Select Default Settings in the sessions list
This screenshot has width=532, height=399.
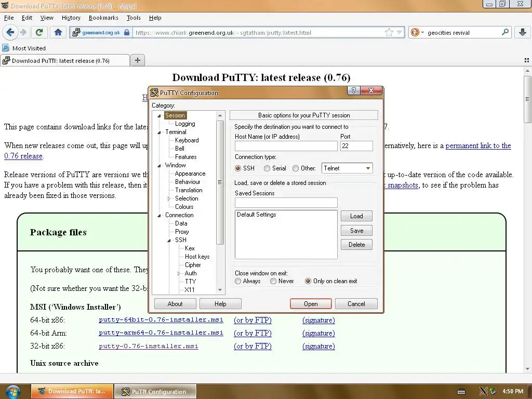pyautogui.click(x=257, y=215)
